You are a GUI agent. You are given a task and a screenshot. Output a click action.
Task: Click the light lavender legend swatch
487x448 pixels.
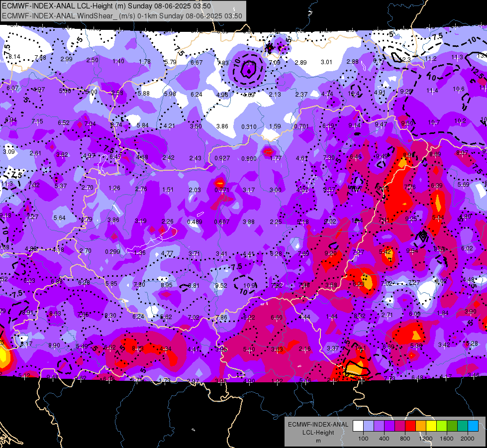coord(369,426)
